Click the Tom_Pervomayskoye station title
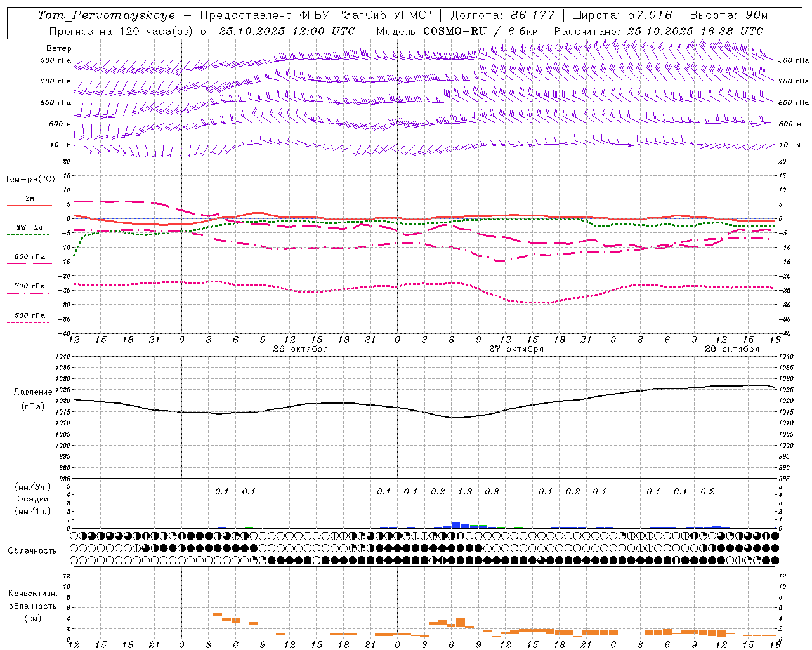This screenshot has height=650, width=812. click(x=106, y=15)
